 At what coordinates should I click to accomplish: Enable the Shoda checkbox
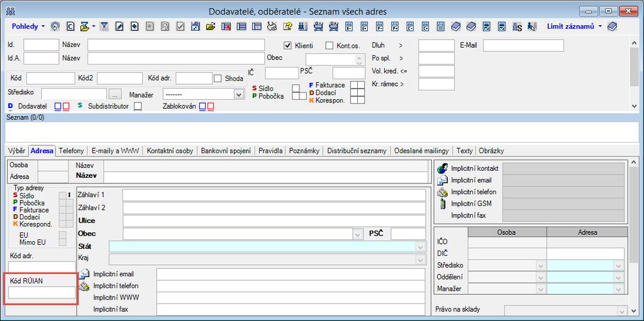[x=218, y=78]
